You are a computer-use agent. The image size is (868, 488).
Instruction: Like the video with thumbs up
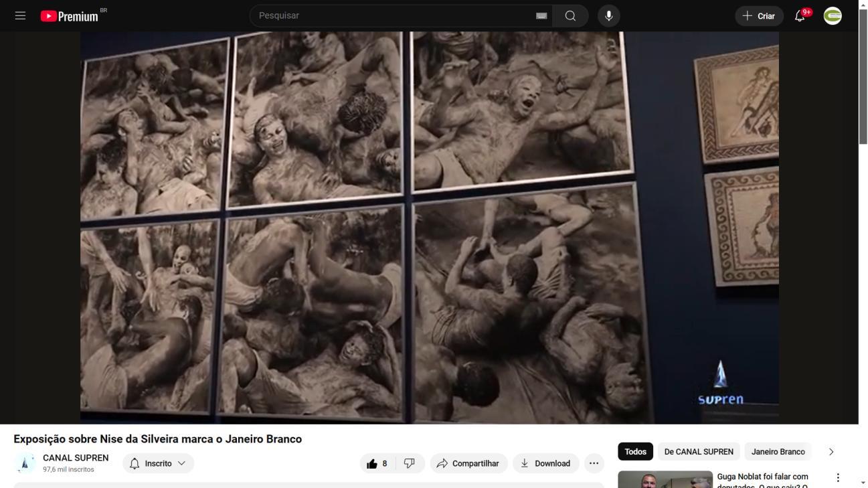click(377, 463)
